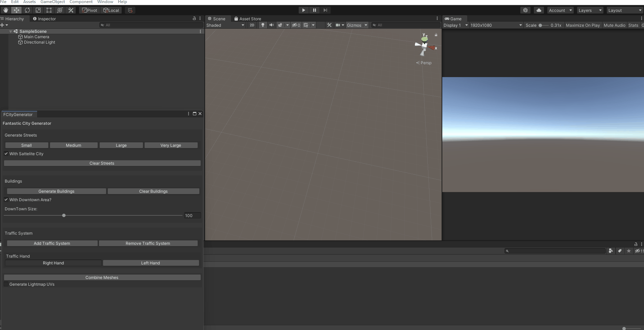Maximize the FCityGenerator panel

click(x=195, y=114)
